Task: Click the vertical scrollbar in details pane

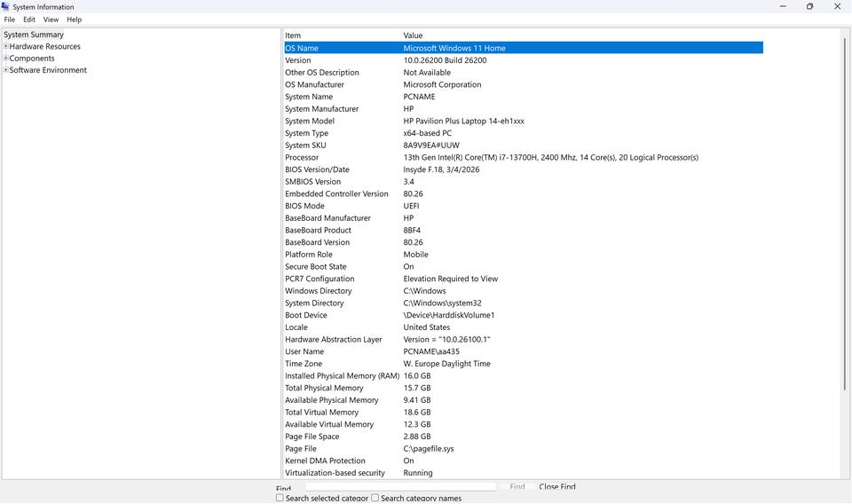Action: point(845,214)
